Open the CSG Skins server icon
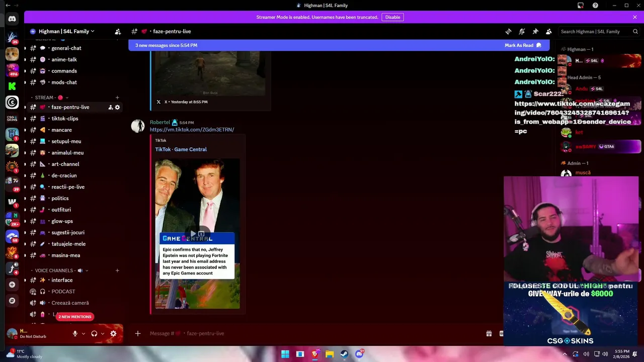Viewport: 644px width, 362px height. (x=12, y=118)
